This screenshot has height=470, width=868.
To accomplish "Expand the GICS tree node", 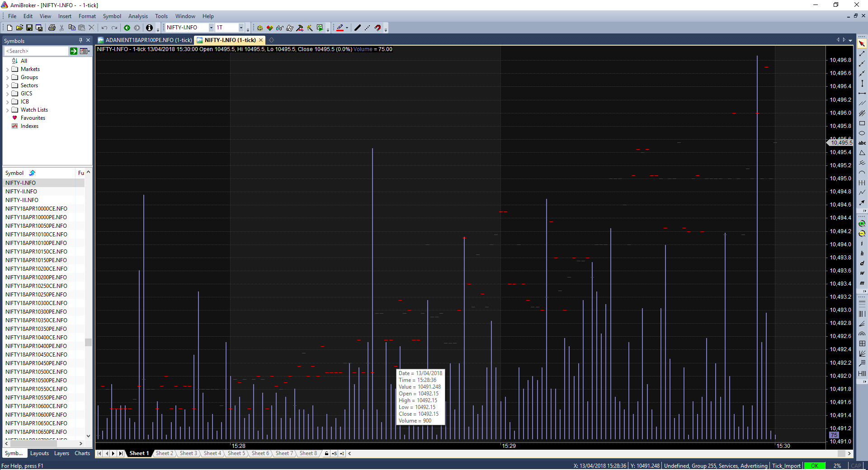I will tap(8, 94).
